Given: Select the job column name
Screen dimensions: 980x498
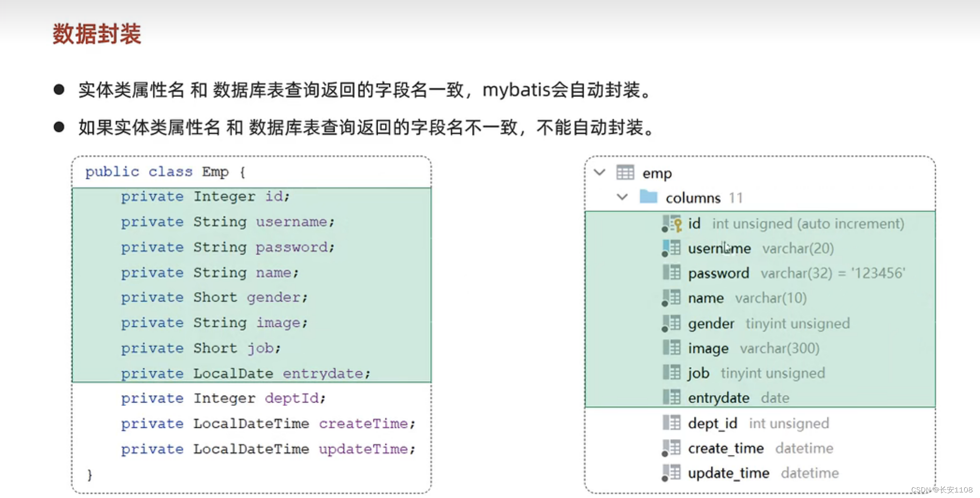Looking at the screenshot, I should [699, 373].
